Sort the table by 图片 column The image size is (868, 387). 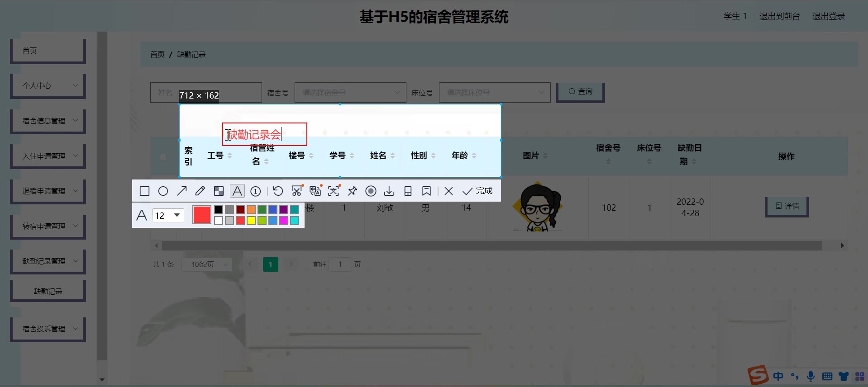(545, 156)
